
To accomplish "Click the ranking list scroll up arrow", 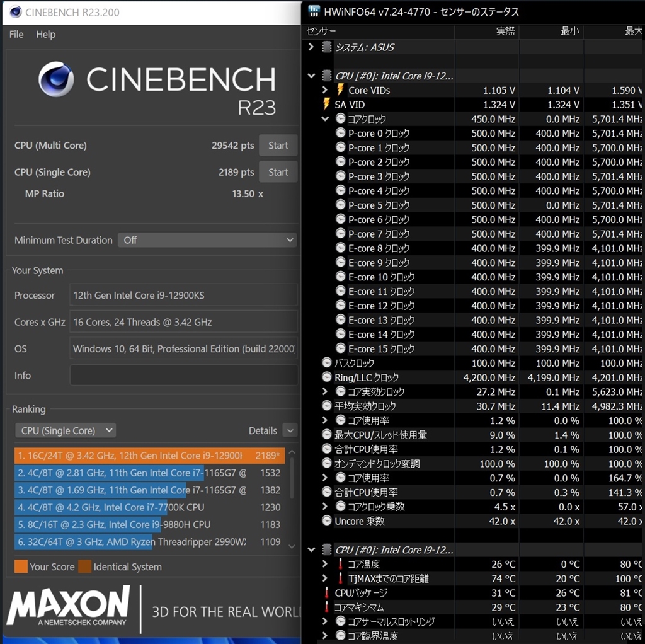I will pyautogui.click(x=292, y=452).
